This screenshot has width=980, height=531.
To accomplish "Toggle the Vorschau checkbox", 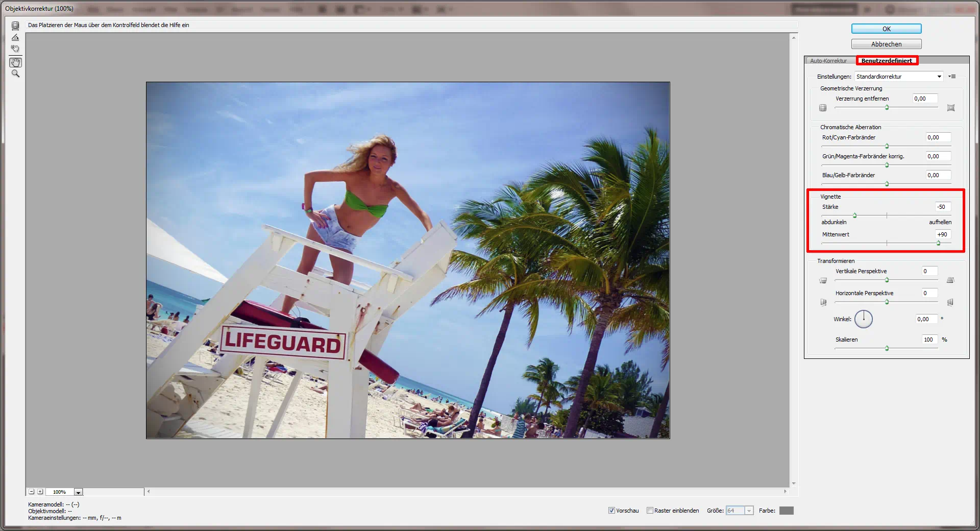I will 611,511.
